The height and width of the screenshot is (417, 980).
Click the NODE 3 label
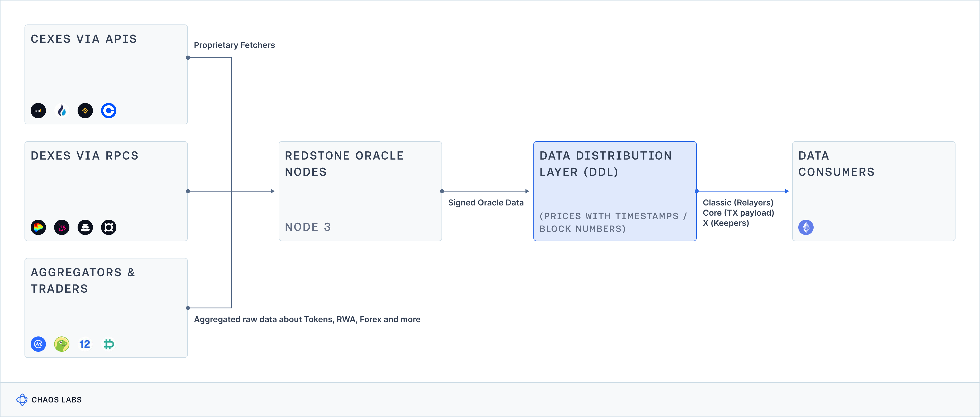pos(308,227)
